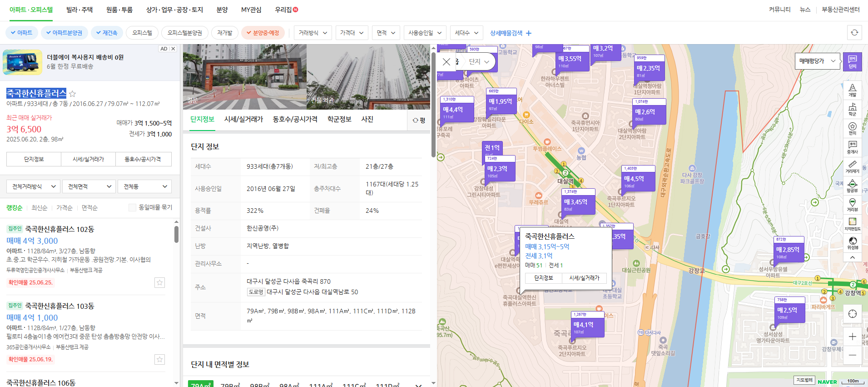Open the 면적 filter dropdown
Image resolution: width=868 pixels, height=387 pixels.
386,33
